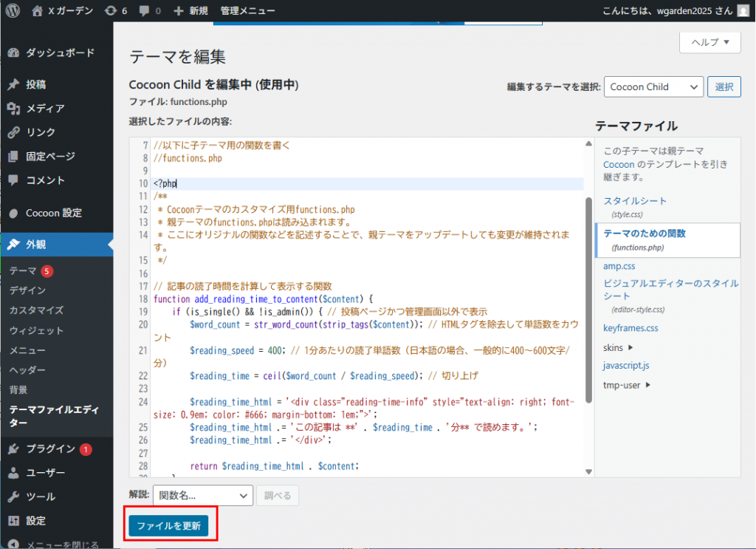Collapse the sidebar with メニューを閉じる
Image resolution: width=756 pixels, height=549 pixels.
tap(61, 545)
